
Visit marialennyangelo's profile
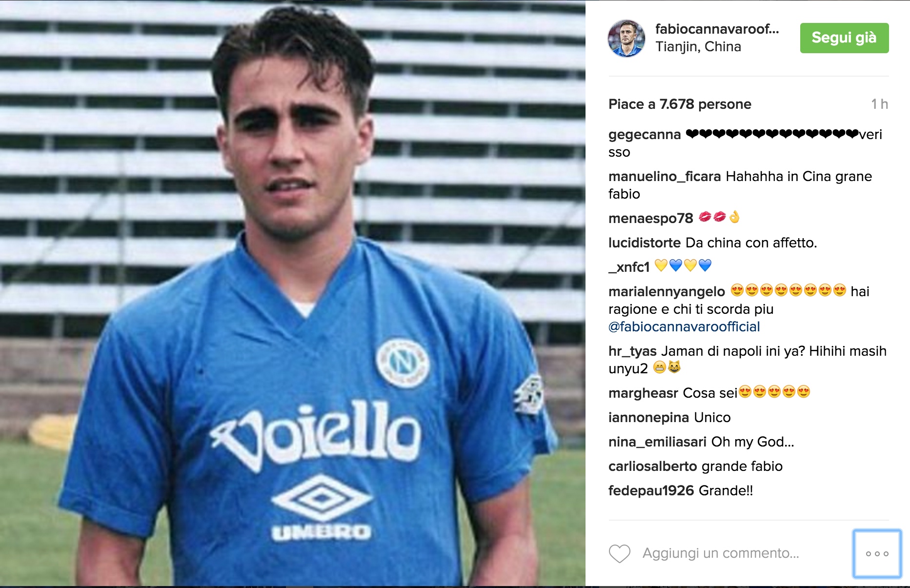tap(667, 292)
